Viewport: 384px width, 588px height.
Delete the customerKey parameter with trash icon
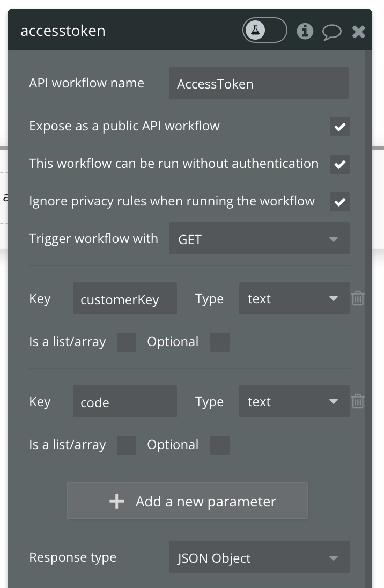point(358,298)
